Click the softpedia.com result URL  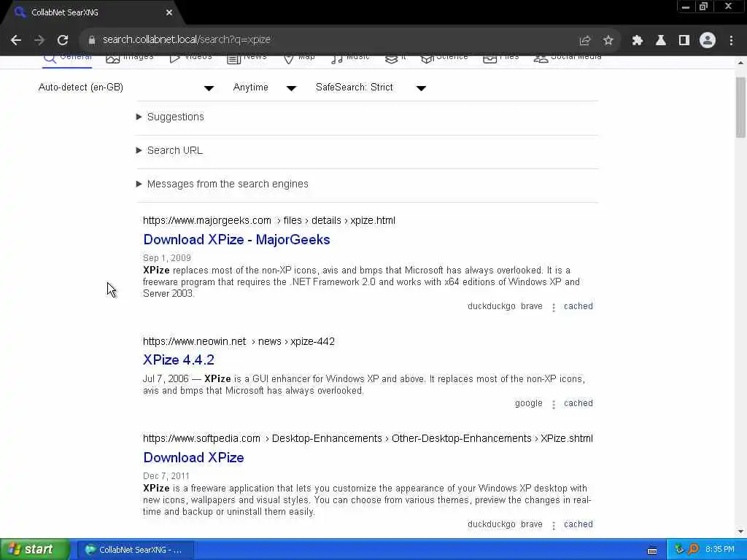(x=368, y=438)
